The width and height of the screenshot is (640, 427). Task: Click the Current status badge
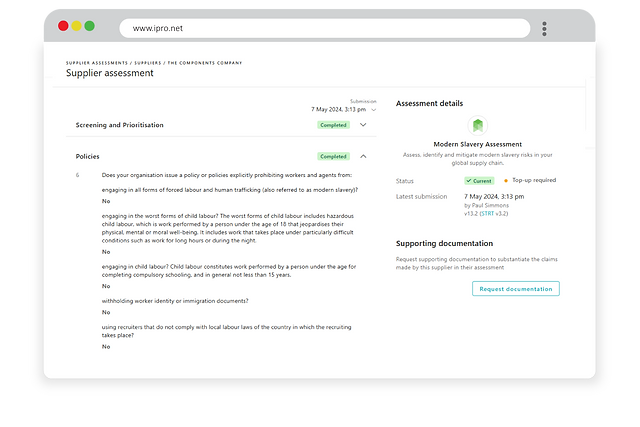(479, 181)
